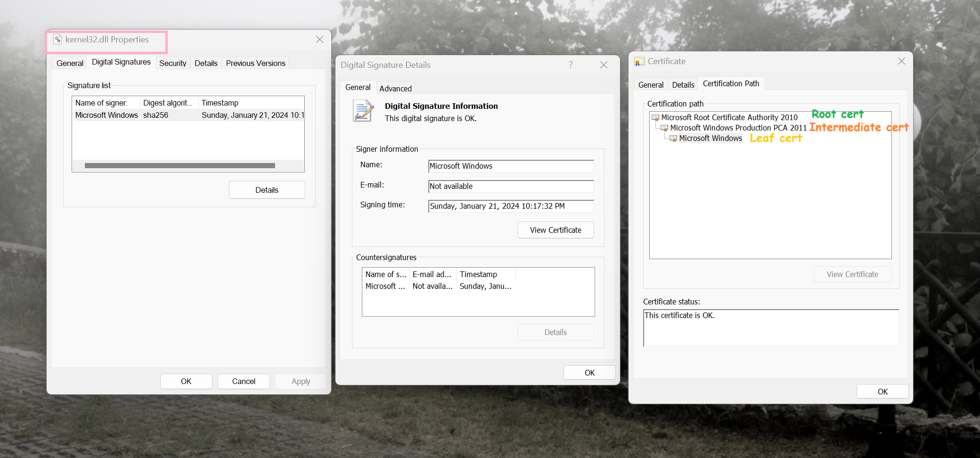Click the Digest algorithm column header
Image resolution: width=980 pixels, height=458 pixels.
click(169, 103)
